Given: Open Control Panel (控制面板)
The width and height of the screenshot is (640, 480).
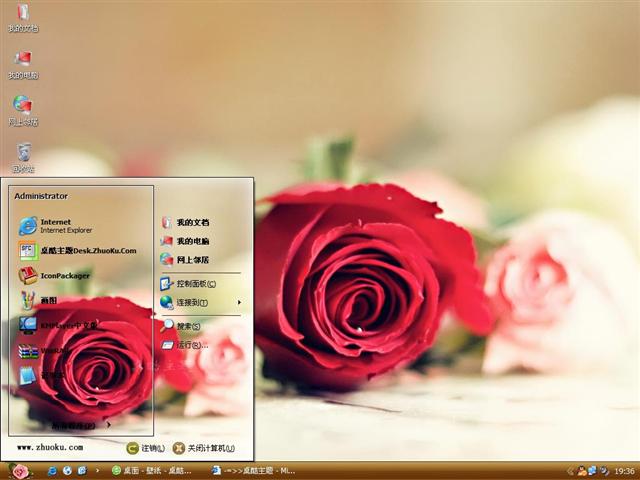Looking at the screenshot, I should pyautogui.click(x=188, y=284).
